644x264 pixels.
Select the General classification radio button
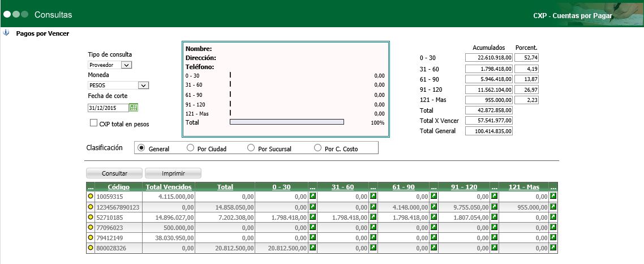click(141, 148)
